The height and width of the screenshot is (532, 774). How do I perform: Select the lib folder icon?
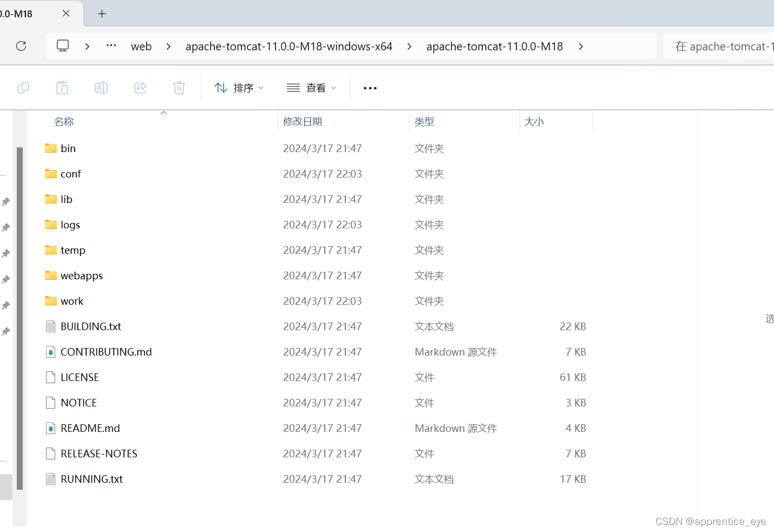tap(51, 199)
